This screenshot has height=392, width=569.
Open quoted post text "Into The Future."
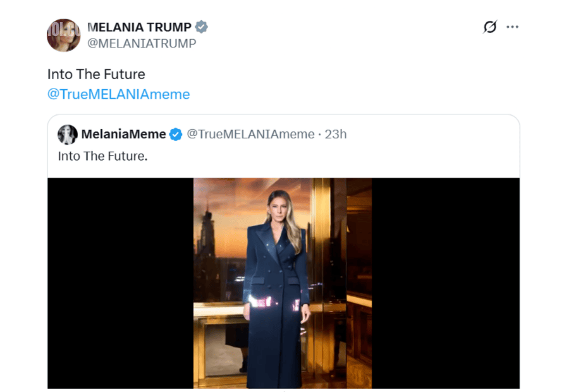102,156
